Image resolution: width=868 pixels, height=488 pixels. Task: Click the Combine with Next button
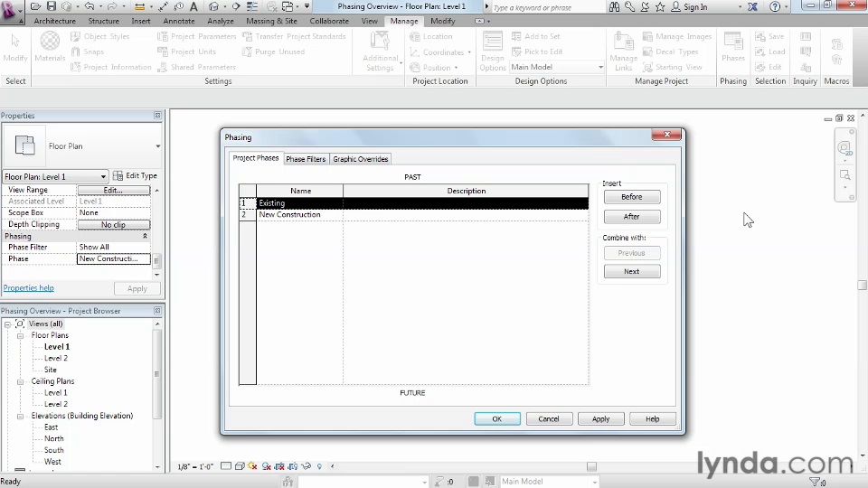click(x=632, y=272)
